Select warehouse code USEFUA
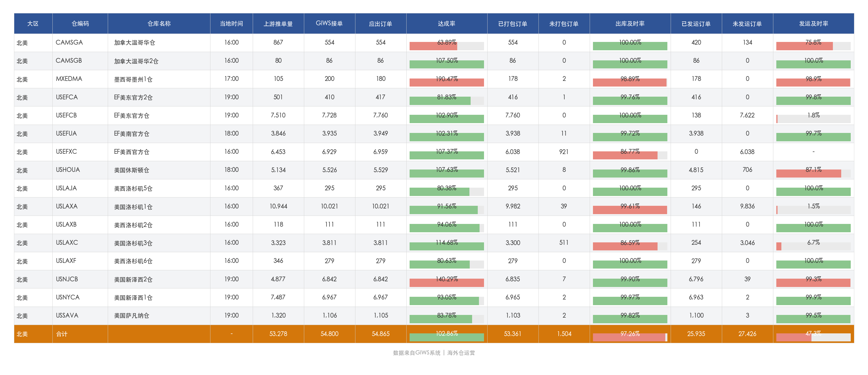The image size is (868, 375). click(66, 133)
